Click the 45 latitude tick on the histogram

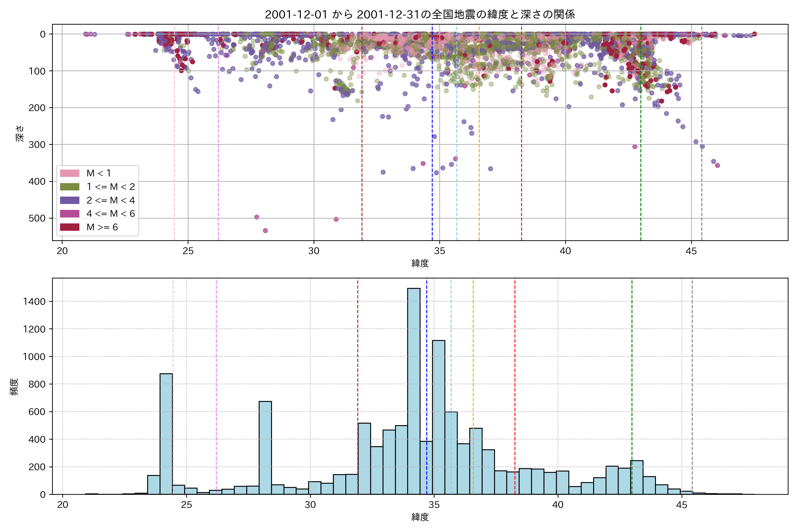pos(681,505)
